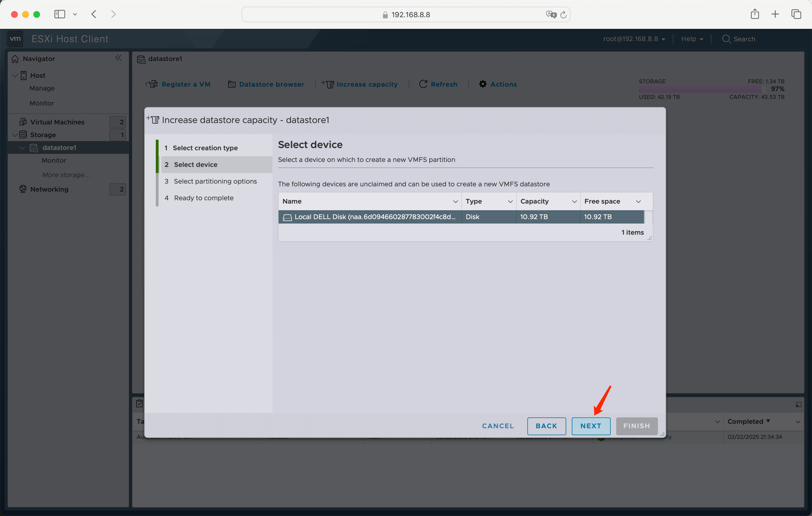Select step 3 Select partitioning options

211,181
